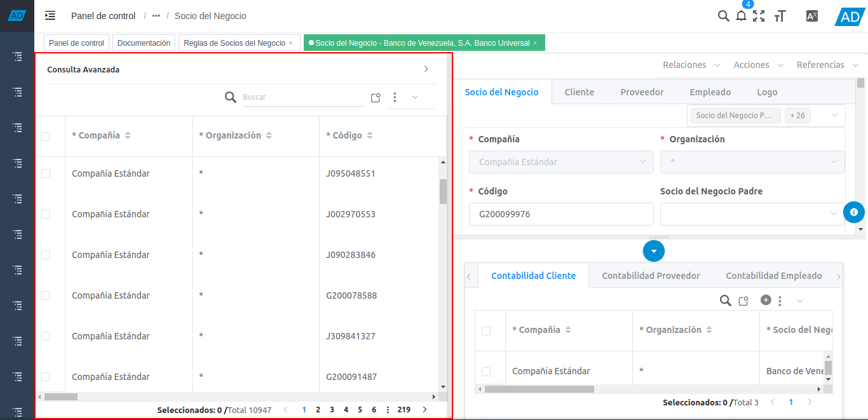
Task: Check the row with code J095048551
Action: (46, 173)
